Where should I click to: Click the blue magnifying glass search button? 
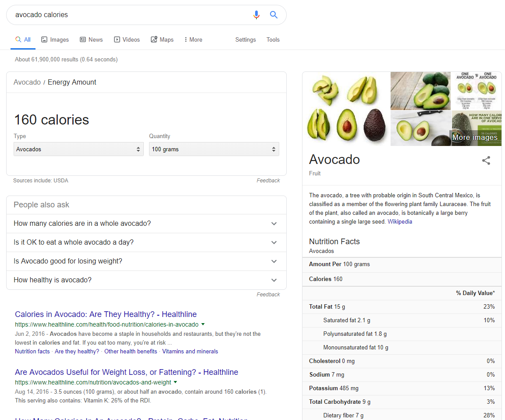point(274,15)
